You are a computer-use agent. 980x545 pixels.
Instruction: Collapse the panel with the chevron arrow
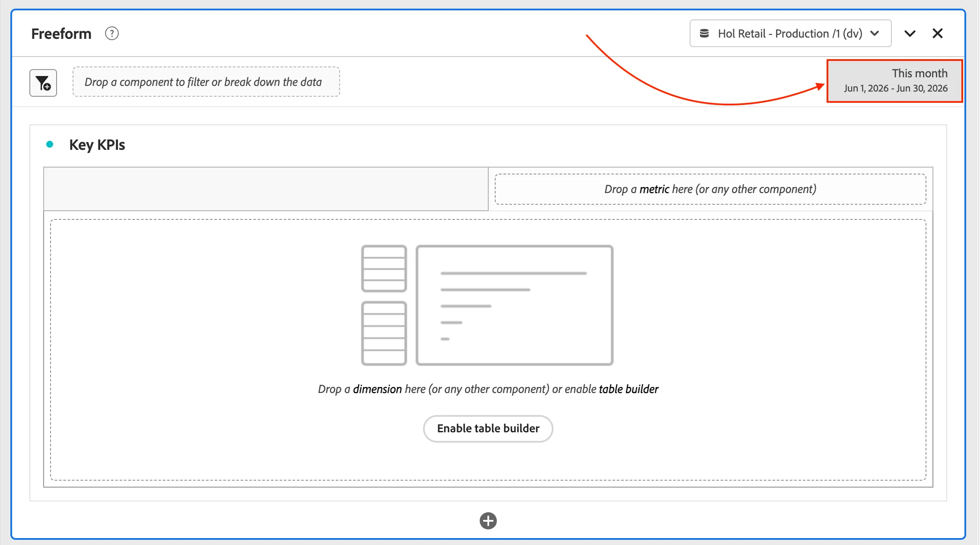910,33
